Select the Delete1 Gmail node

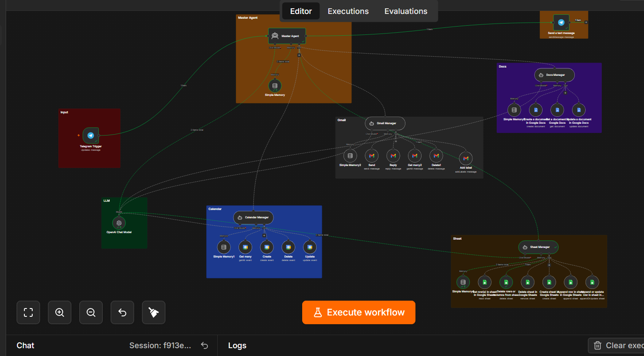[436, 156]
